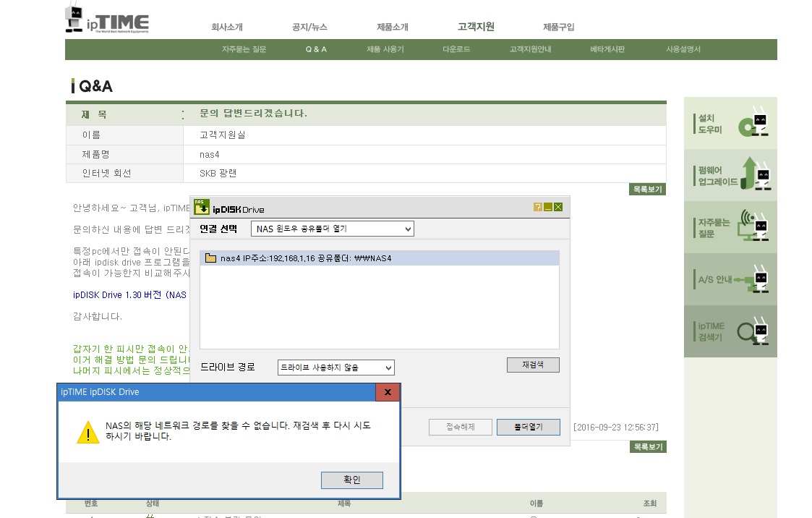Viewport: 812px width, 518px height.
Task: Open the Q & A submenu item
Action: click(x=316, y=49)
